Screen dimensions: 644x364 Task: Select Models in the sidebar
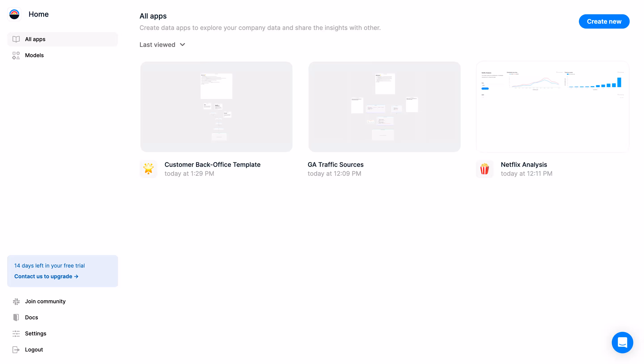(x=34, y=55)
